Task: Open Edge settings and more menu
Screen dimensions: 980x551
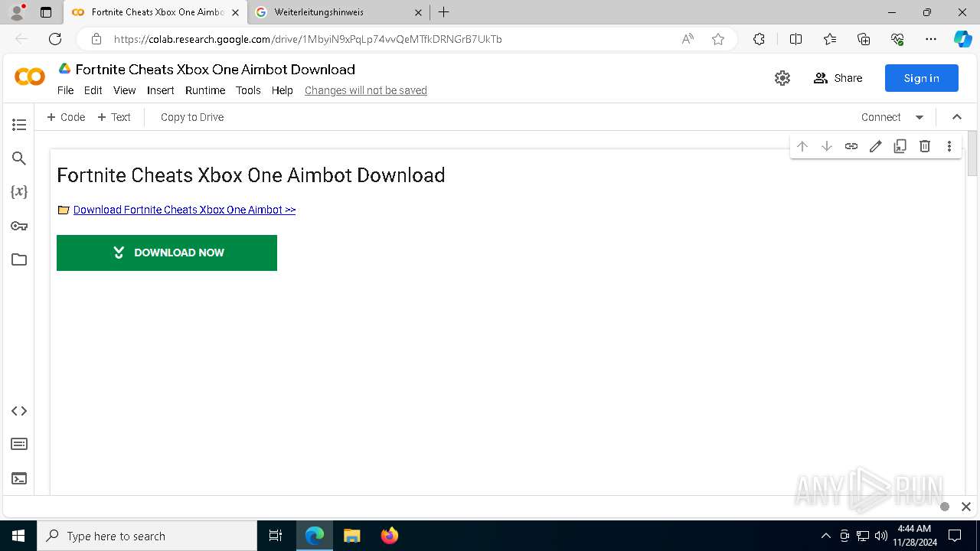Action: (931, 39)
